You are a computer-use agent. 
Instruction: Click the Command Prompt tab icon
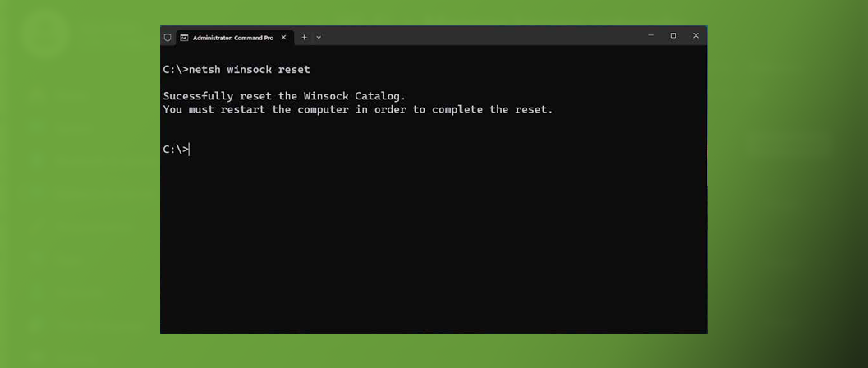pyautogui.click(x=184, y=38)
